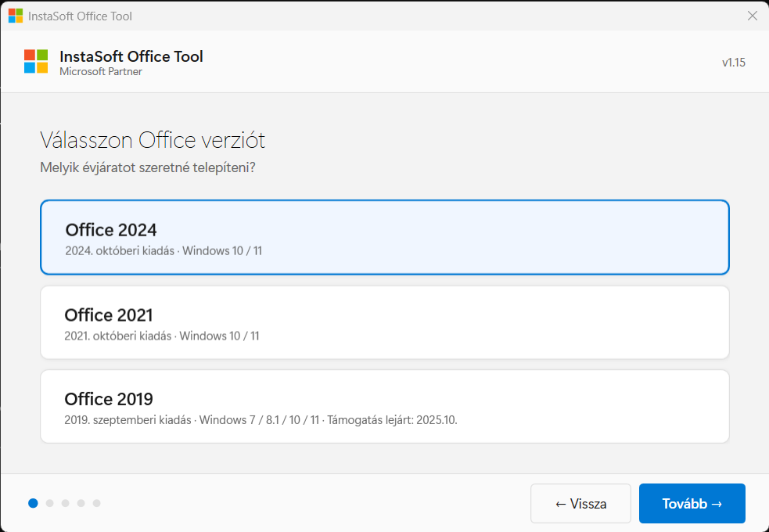Click the "Válasszon Office verziót" heading
The image size is (769, 532).
point(153,141)
